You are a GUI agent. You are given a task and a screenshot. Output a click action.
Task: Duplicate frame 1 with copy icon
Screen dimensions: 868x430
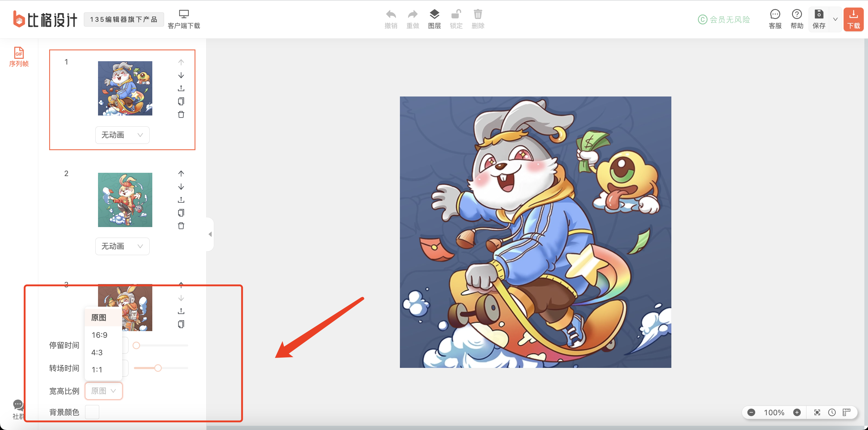point(181,101)
